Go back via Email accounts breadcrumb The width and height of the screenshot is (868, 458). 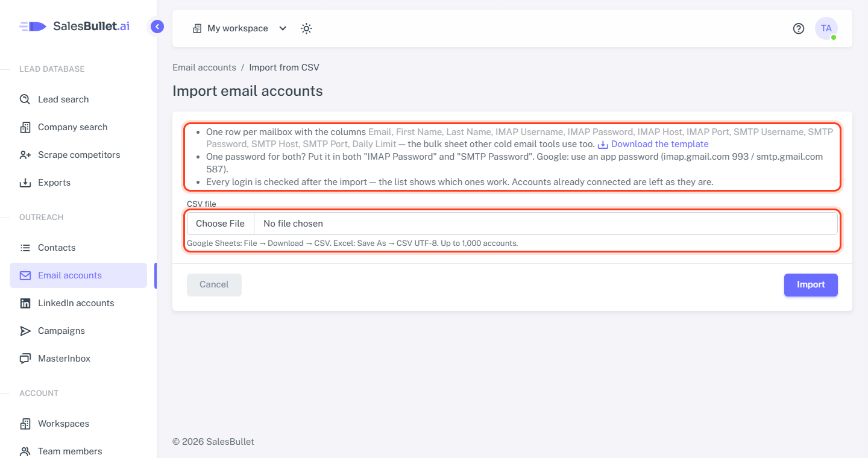tap(204, 67)
